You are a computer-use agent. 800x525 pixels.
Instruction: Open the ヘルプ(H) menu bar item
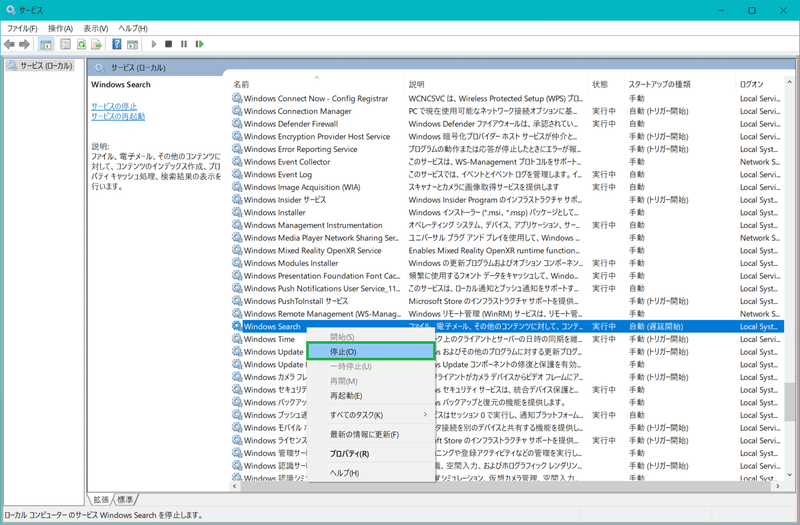(x=133, y=29)
